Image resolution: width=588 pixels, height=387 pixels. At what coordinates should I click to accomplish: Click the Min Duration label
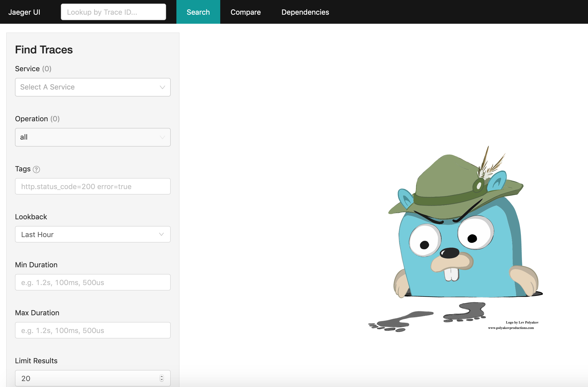pos(36,265)
